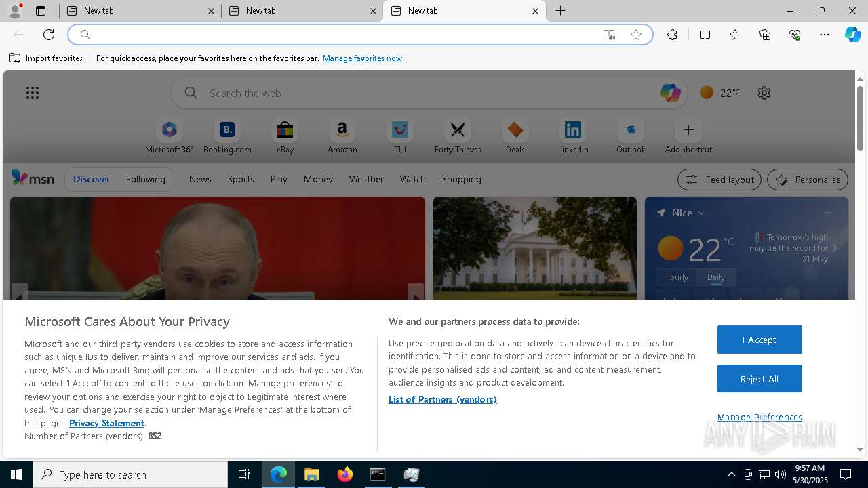Click I Accept on privacy banner
Screen dimensions: 868x488
(x=759, y=340)
